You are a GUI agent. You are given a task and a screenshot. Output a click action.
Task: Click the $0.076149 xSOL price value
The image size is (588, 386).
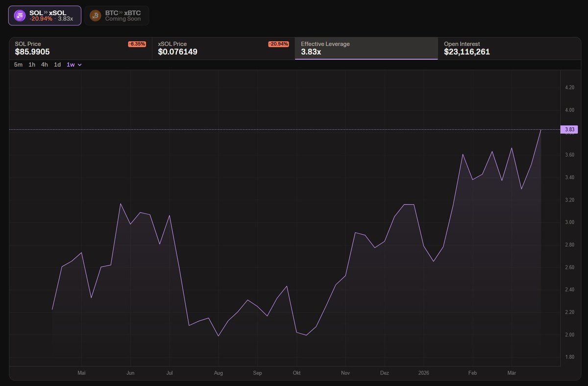click(x=177, y=51)
